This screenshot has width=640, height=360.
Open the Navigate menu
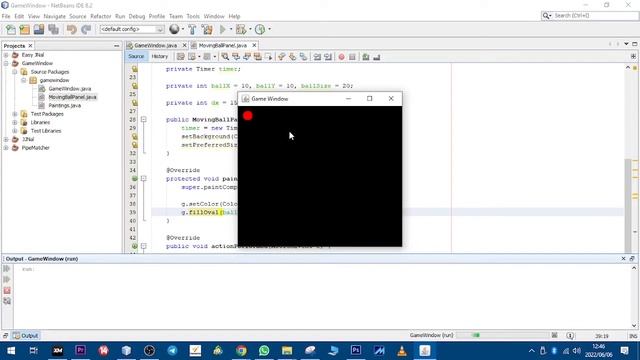point(55,16)
